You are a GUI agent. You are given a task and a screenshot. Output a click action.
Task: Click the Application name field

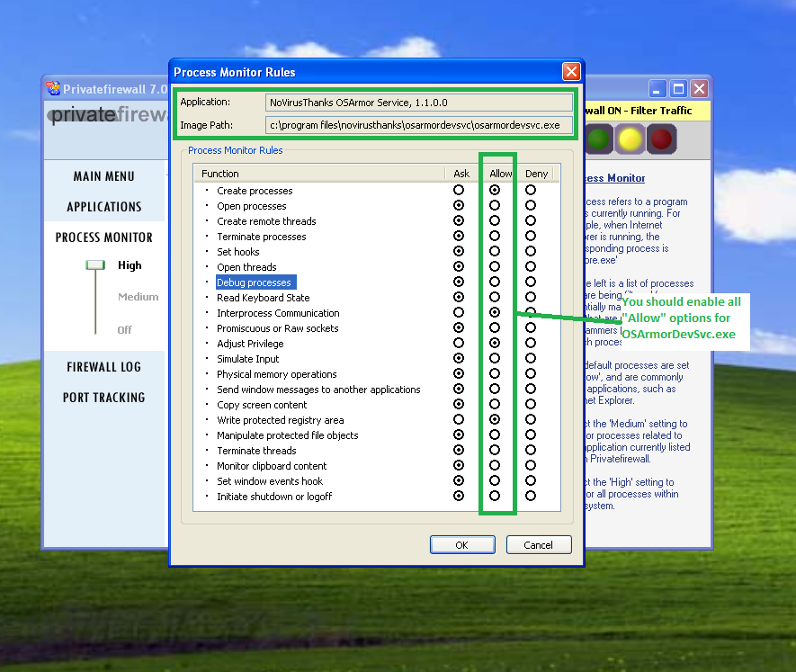point(419,103)
